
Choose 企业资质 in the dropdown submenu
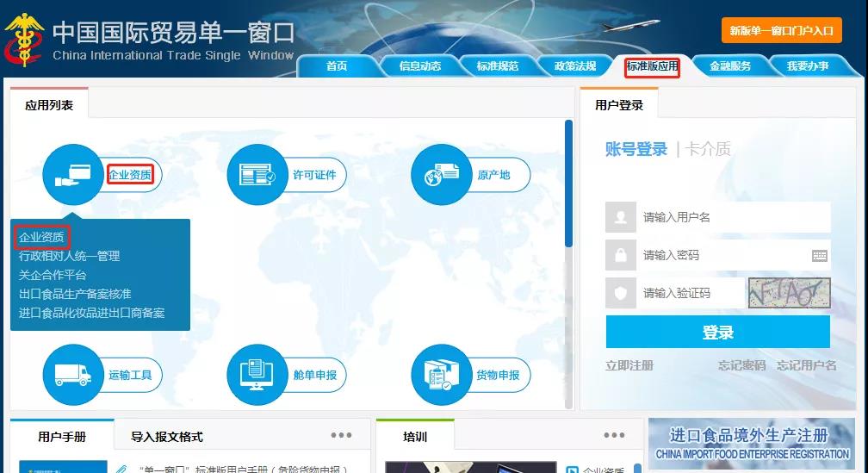(x=41, y=237)
